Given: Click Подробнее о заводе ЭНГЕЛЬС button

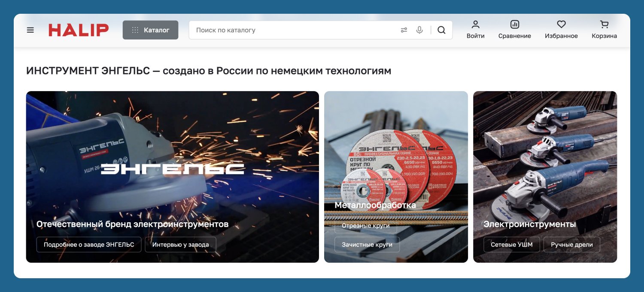Looking at the screenshot, I should tap(89, 244).
